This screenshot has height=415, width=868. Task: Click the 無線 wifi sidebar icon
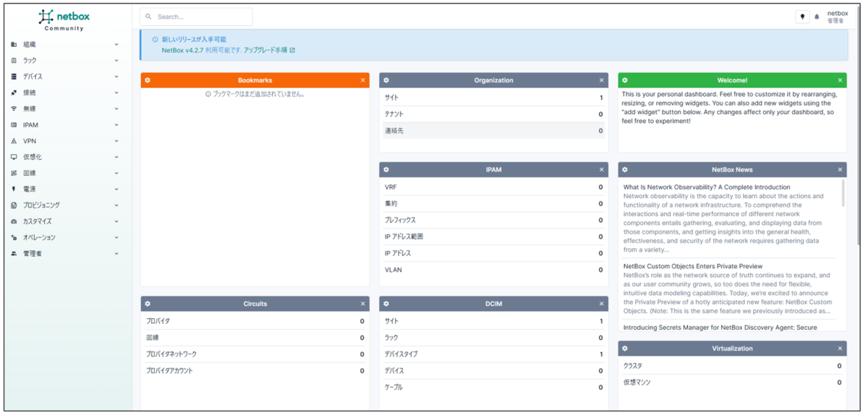click(14, 108)
